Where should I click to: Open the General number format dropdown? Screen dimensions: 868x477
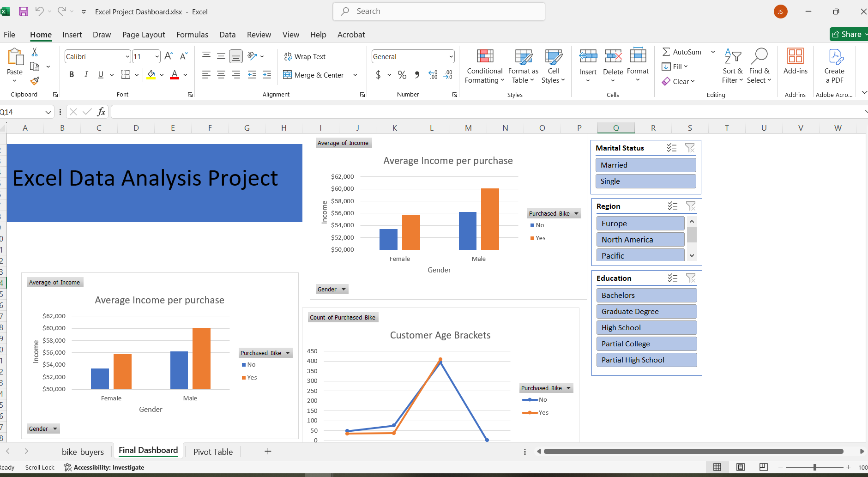(451, 56)
